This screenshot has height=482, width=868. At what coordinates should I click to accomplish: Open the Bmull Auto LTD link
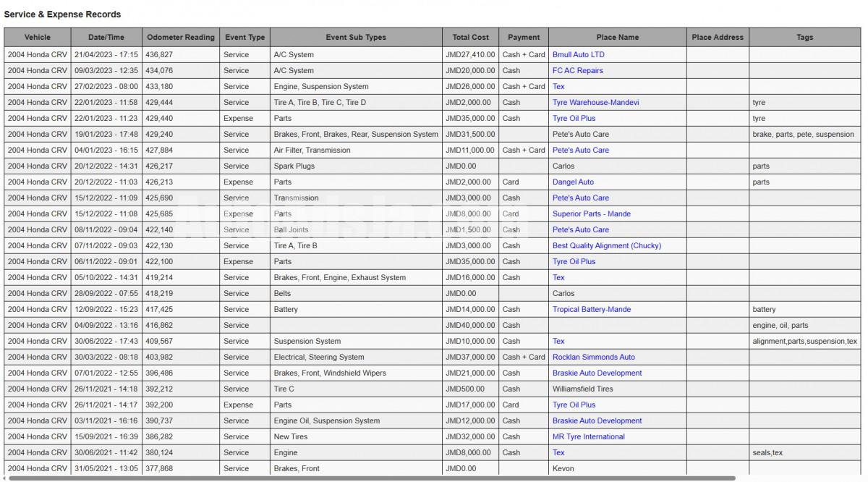[578, 54]
